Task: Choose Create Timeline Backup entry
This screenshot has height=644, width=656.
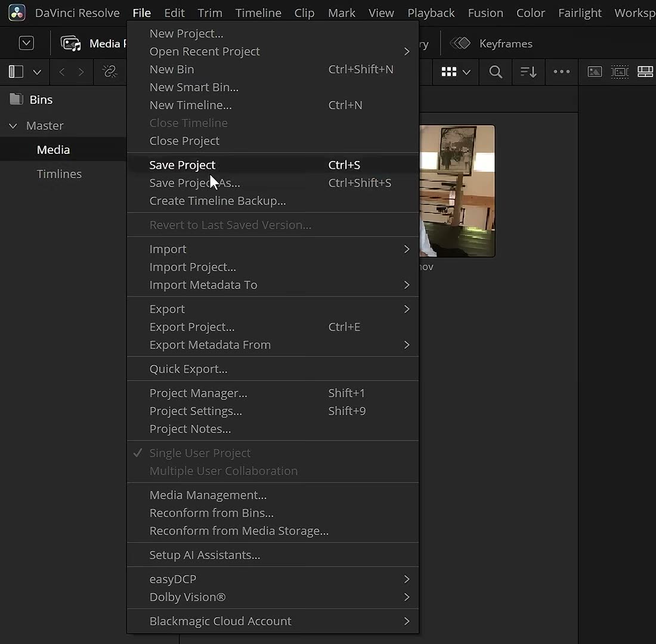Action: tap(273, 201)
